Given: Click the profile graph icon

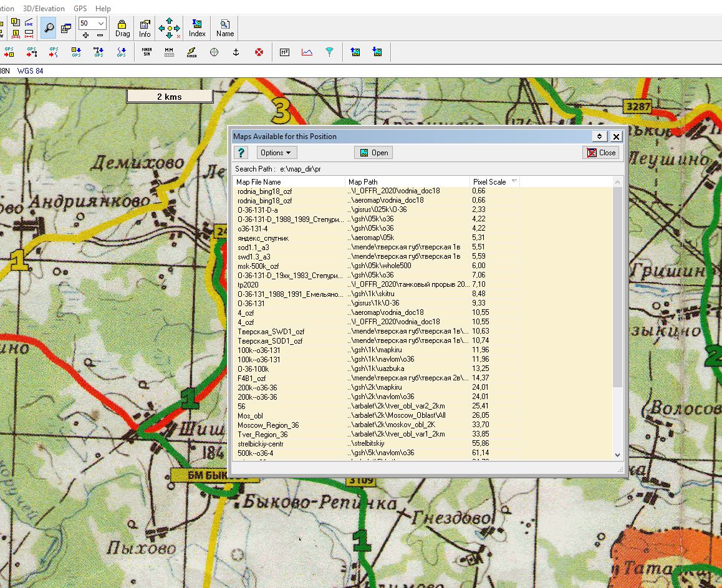Looking at the screenshot, I should tap(307, 52).
